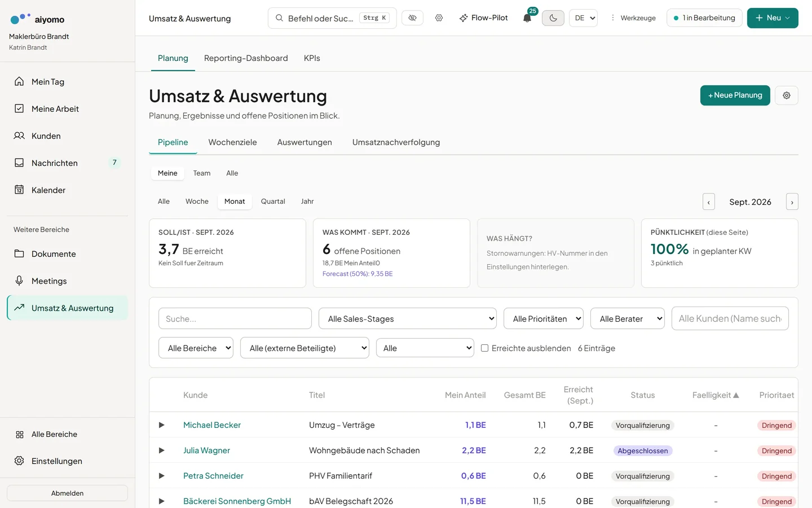Click the Kunden people icon
This screenshot has height=508, width=812.
coord(19,135)
